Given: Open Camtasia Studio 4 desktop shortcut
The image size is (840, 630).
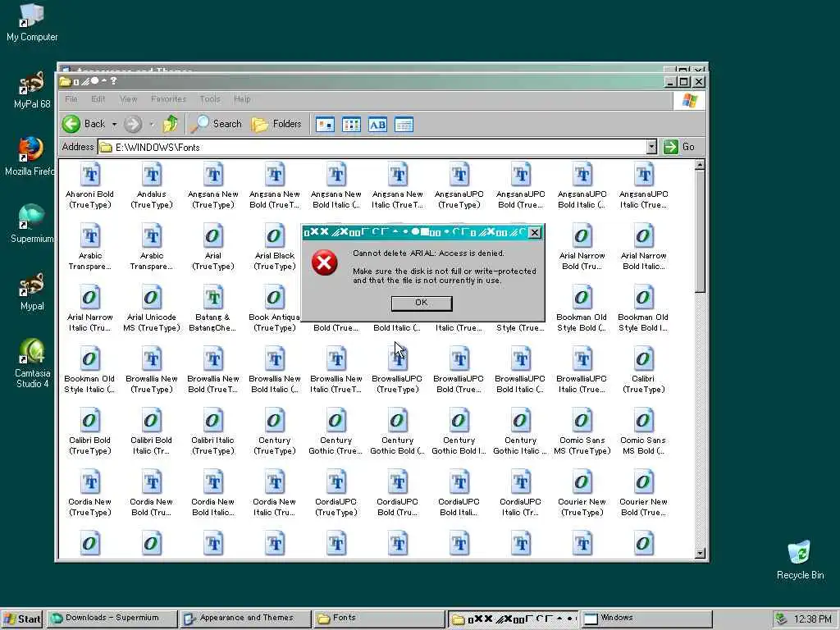Looking at the screenshot, I should [32, 363].
